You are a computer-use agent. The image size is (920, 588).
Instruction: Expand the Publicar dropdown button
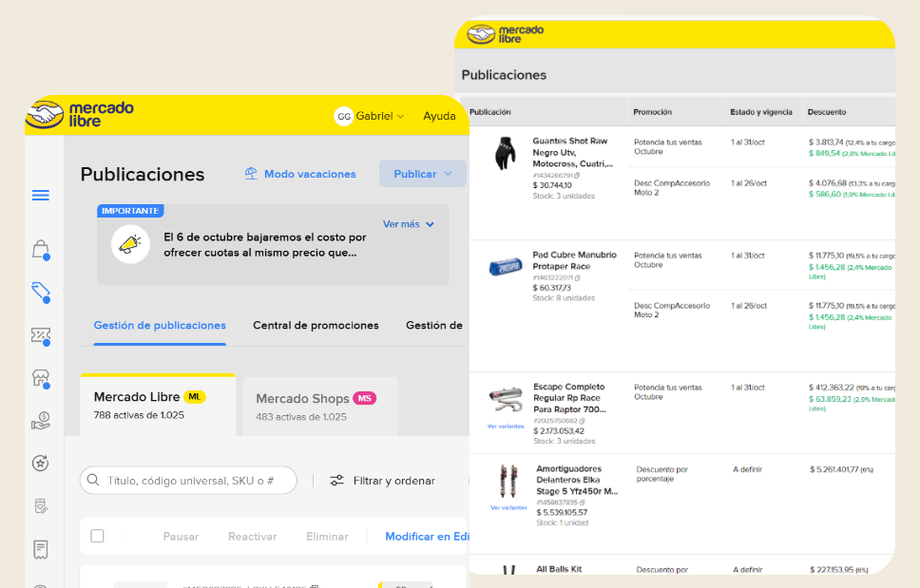(422, 174)
